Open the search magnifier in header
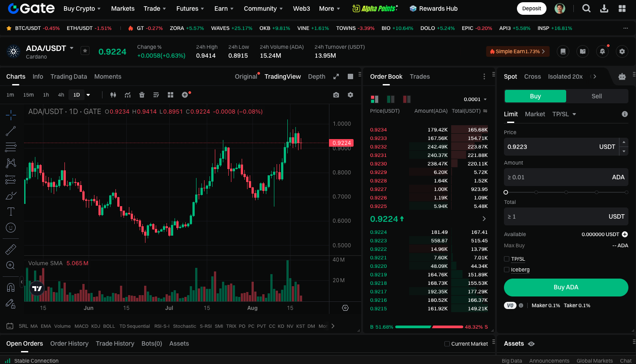The height and width of the screenshot is (364, 636). (586, 8)
